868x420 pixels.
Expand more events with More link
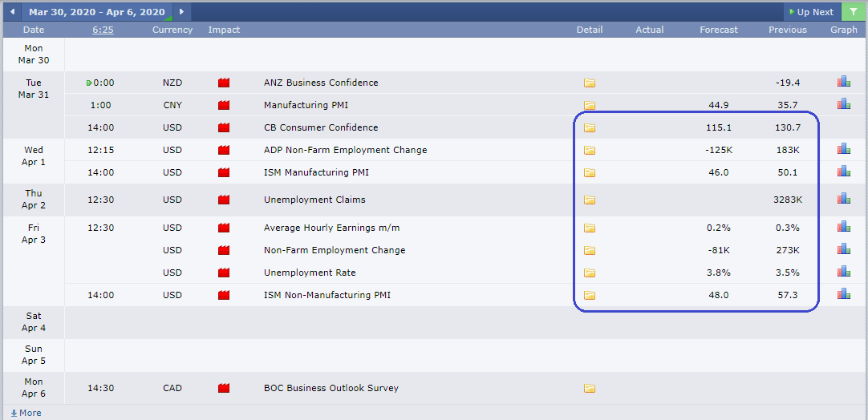(x=26, y=413)
